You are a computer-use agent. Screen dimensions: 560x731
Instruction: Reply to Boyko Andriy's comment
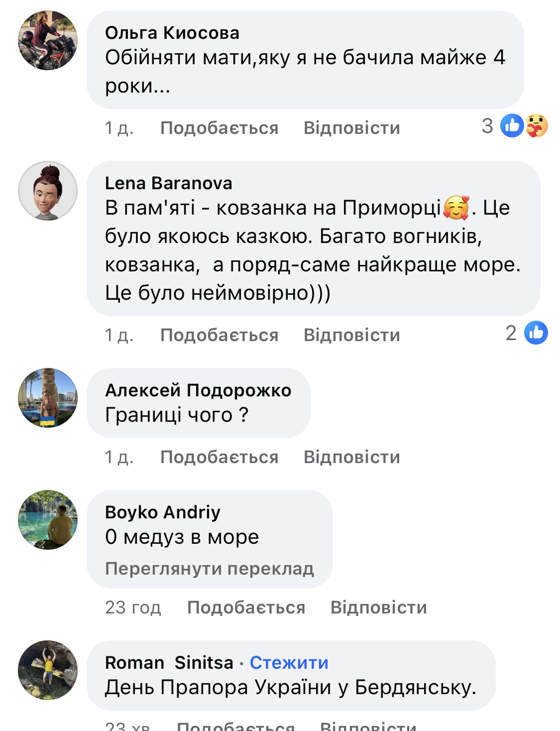(378, 608)
